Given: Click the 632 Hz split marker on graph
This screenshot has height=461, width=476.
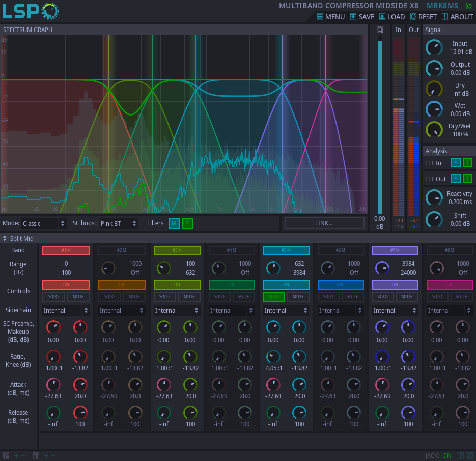Looking at the screenshot, I should coord(195,125).
